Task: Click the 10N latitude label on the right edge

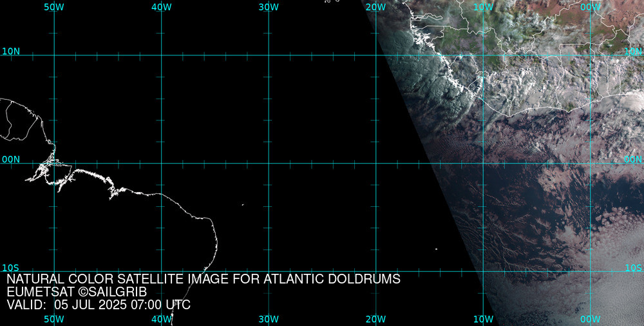Action: pos(633,52)
